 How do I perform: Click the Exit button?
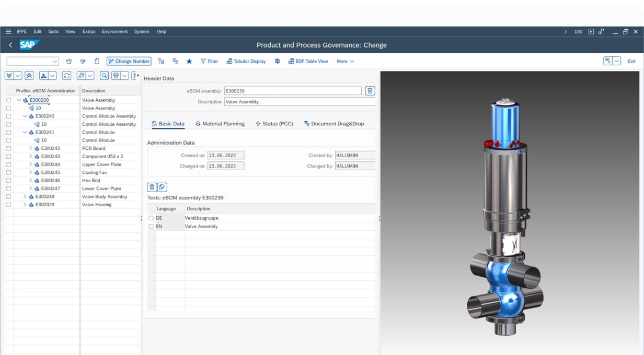click(631, 61)
